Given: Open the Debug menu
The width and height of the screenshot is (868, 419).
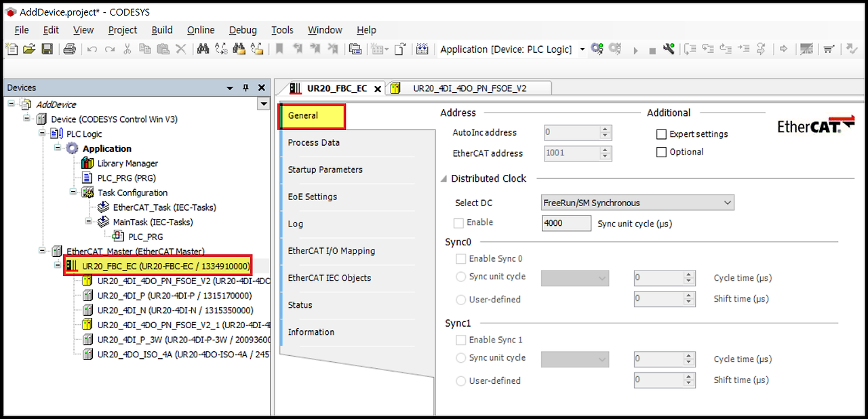Looking at the screenshot, I should click(242, 30).
